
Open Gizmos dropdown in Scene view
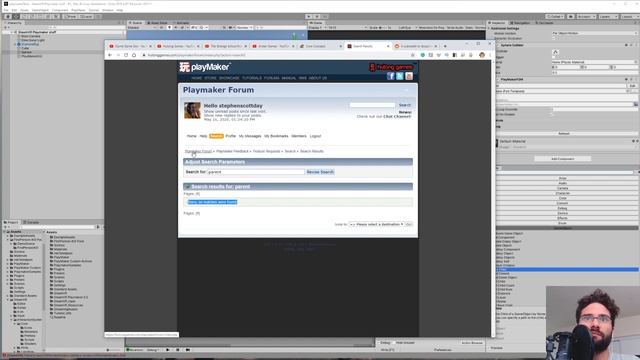click(244, 27)
